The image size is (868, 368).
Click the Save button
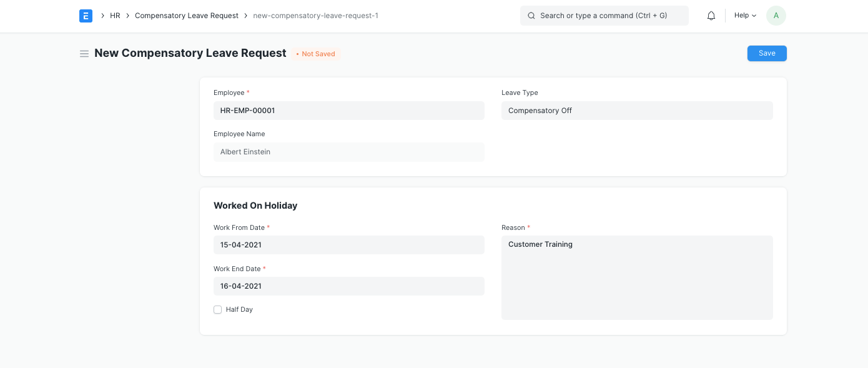click(x=767, y=53)
